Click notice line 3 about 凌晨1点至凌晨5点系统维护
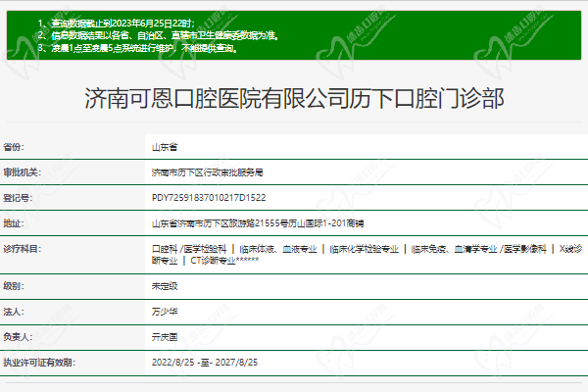This screenshot has height=392, width=588. 137,48
